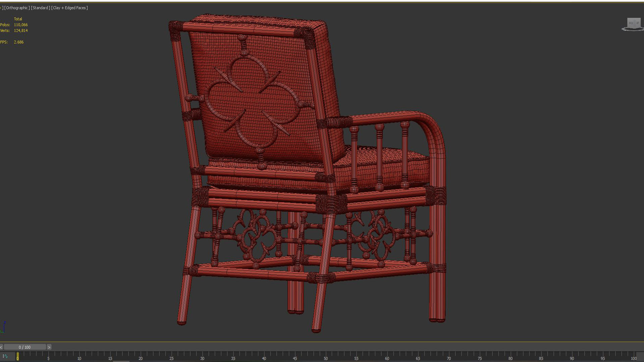The height and width of the screenshot is (362, 644).
Task: Select the FPS value 2.686
Action: [x=19, y=42]
